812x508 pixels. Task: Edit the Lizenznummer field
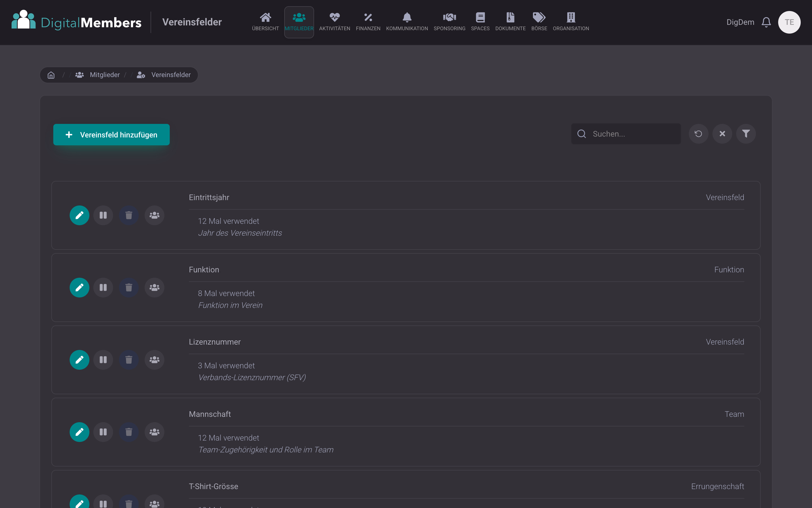point(80,360)
